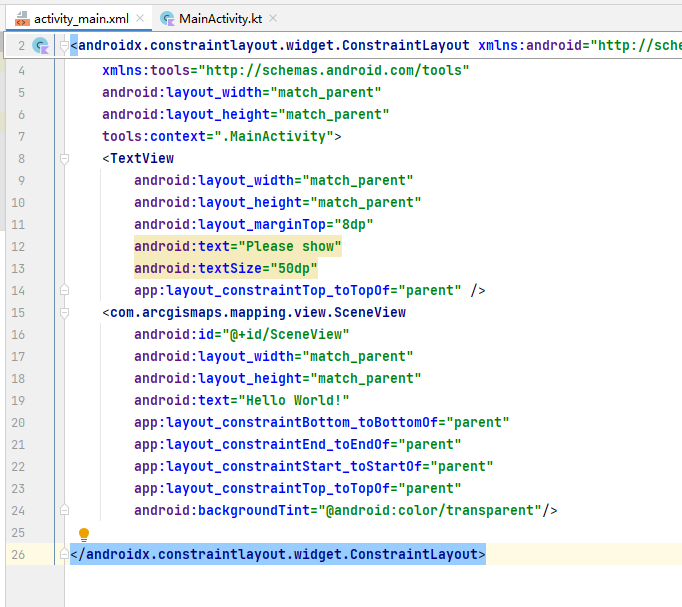Click layout_constraintBottom_toBottomOf attribute
This screenshot has height=607, width=682.
point(286,422)
